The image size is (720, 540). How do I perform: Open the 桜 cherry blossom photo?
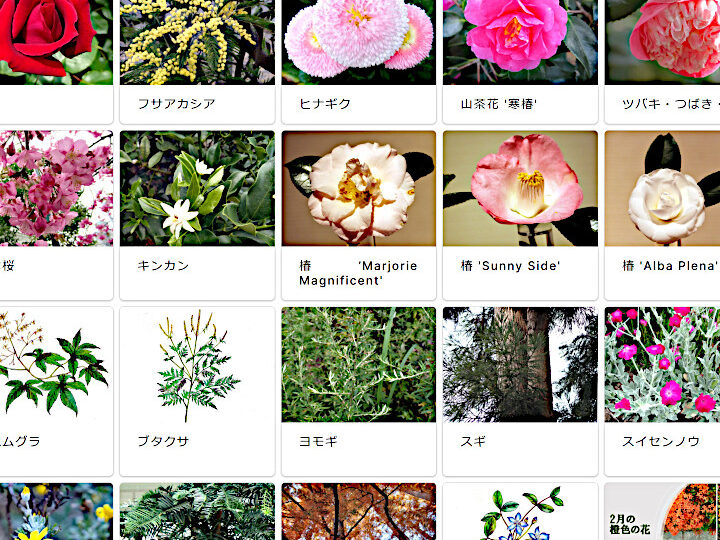point(56,188)
